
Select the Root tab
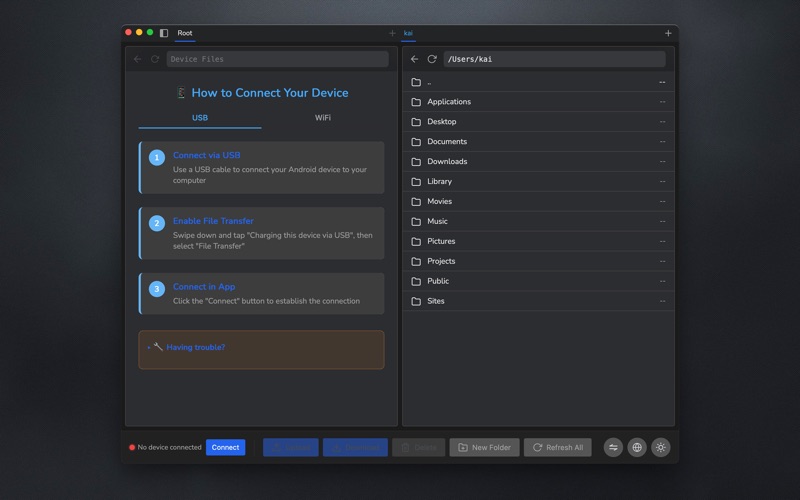click(185, 33)
